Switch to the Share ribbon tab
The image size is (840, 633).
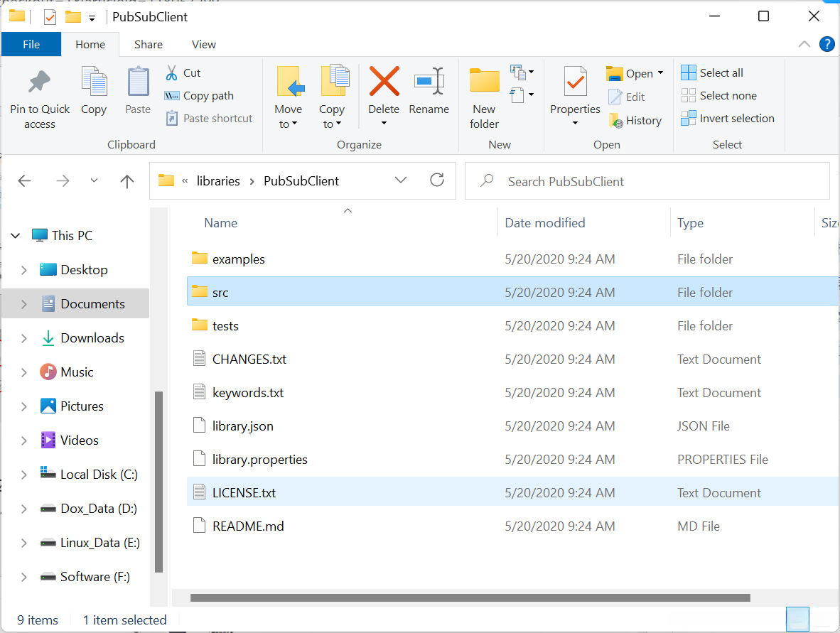pyautogui.click(x=149, y=45)
